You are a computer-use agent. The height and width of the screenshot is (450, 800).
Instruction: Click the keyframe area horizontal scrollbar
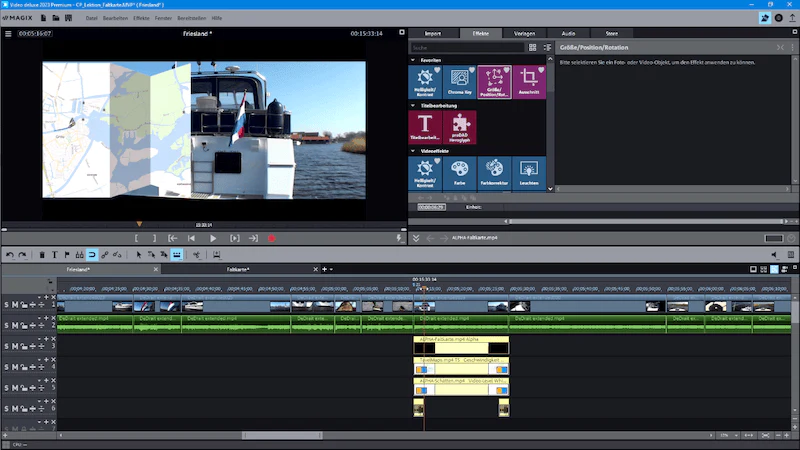pos(646,221)
